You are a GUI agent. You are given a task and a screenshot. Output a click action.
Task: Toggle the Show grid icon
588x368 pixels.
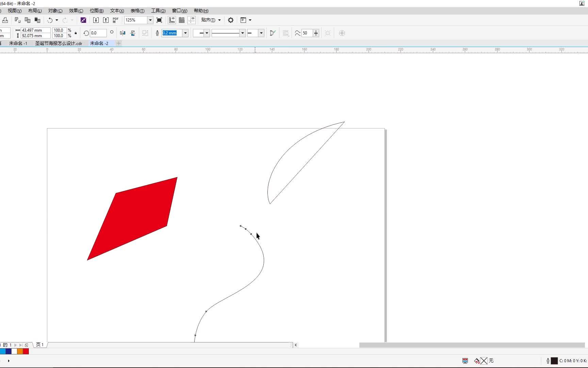click(x=182, y=20)
